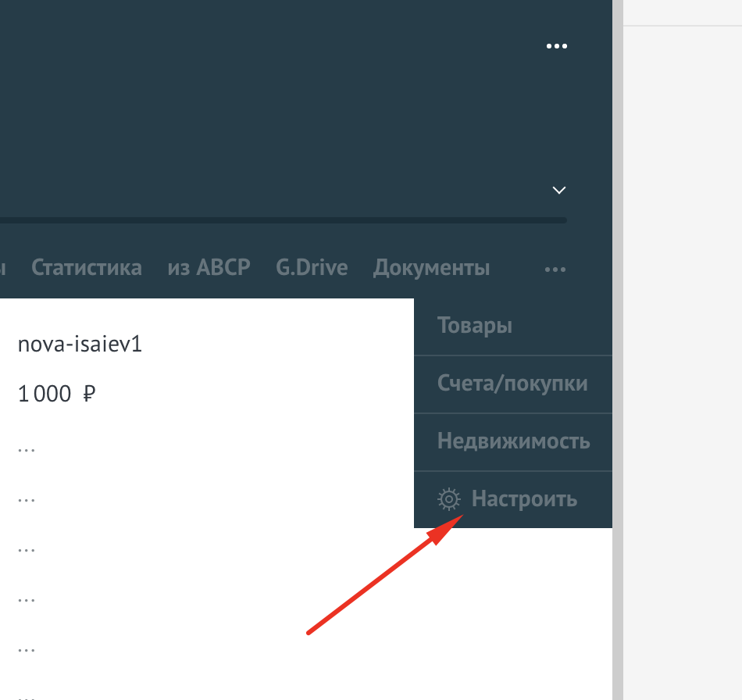Choose Товары from the dropdown menu
Image resolution: width=742 pixels, height=700 pixels.
click(475, 326)
